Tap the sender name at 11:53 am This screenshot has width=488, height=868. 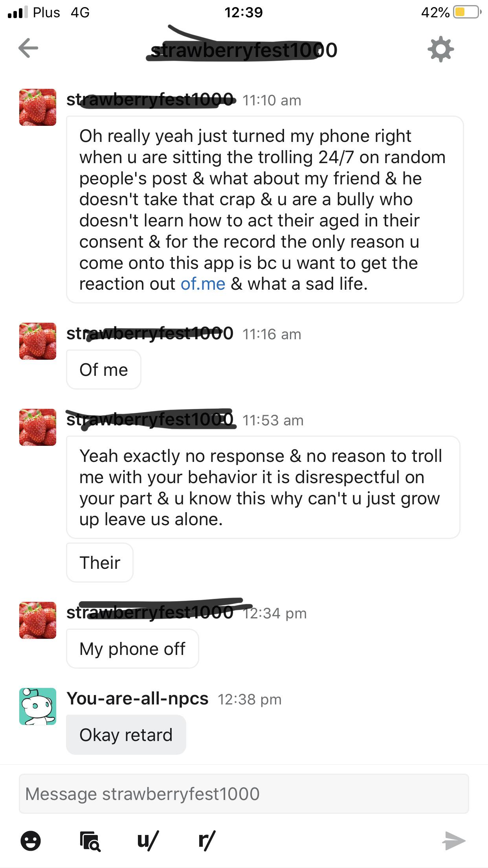150,420
